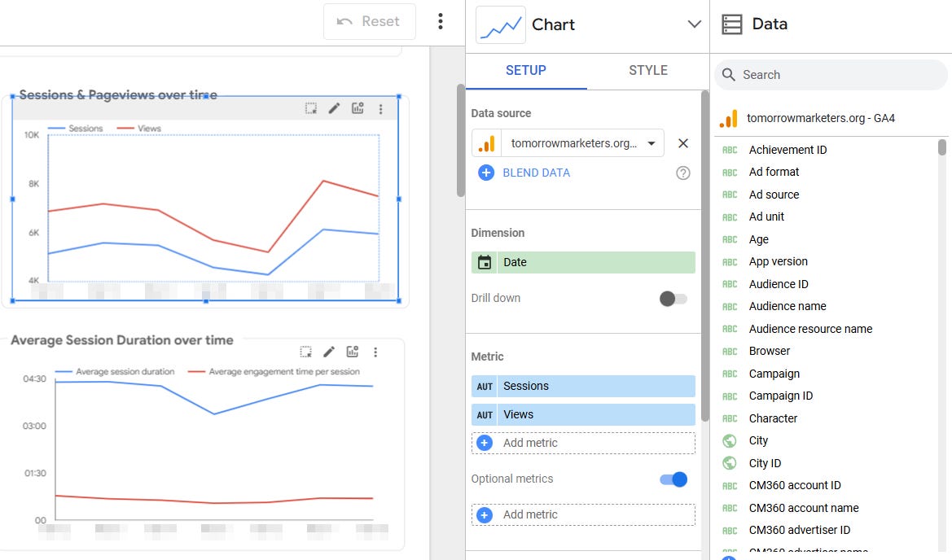Viewport: 952px width, 560px height.
Task: Click the ABC type icon beside Achievement ID
Action: coord(730,150)
